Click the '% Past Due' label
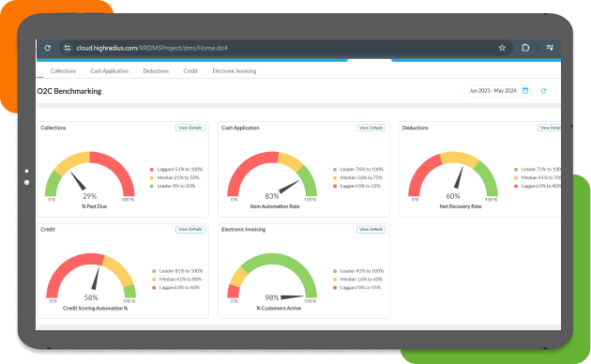This screenshot has height=364, width=591. (x=94, y=206)
